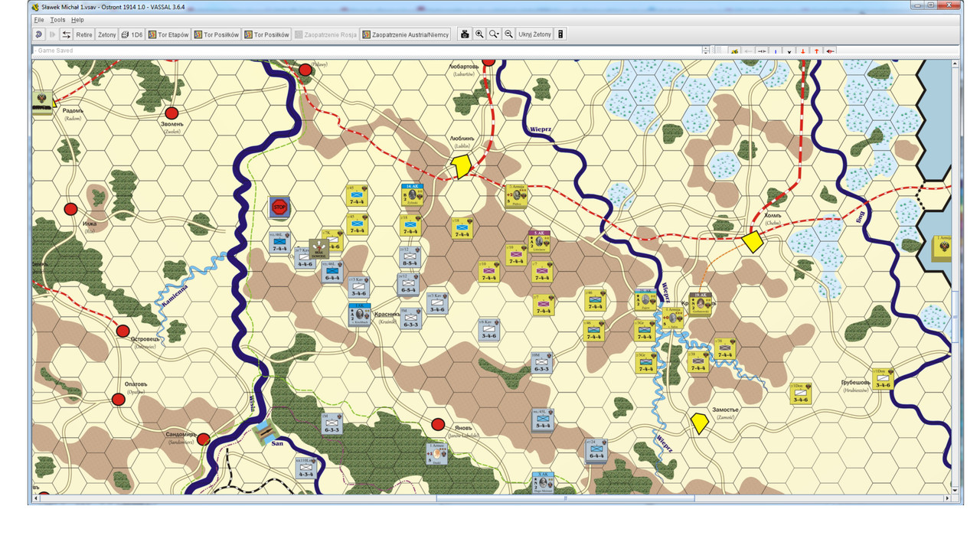Click the red town dot at Zwoleń
Screen dimensions: 980x542
coord(172,113)
